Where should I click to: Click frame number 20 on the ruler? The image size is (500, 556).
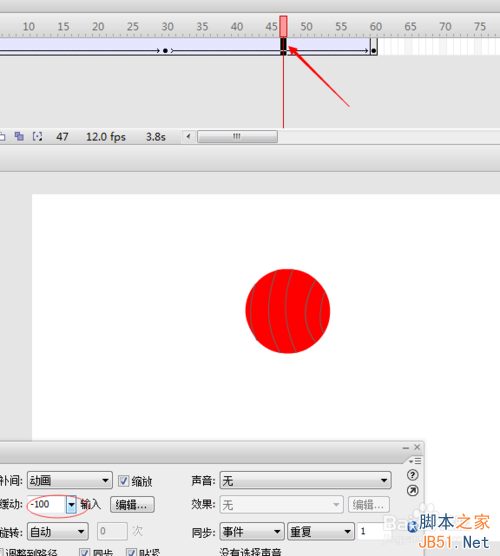(98, 26)
